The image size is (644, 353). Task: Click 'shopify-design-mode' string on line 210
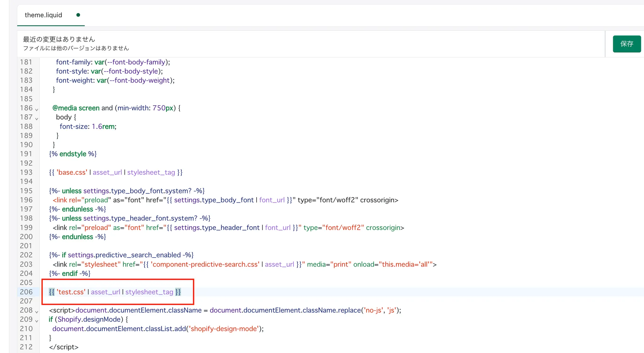point(224,329)
